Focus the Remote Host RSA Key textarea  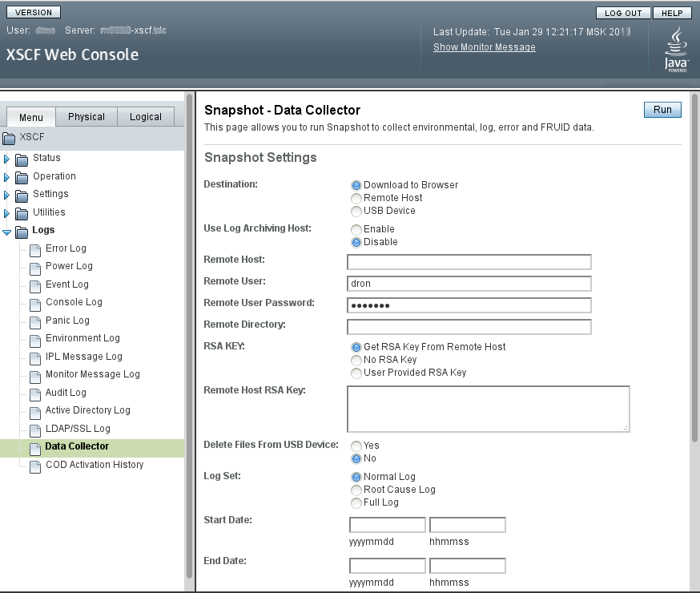[489, 409]
